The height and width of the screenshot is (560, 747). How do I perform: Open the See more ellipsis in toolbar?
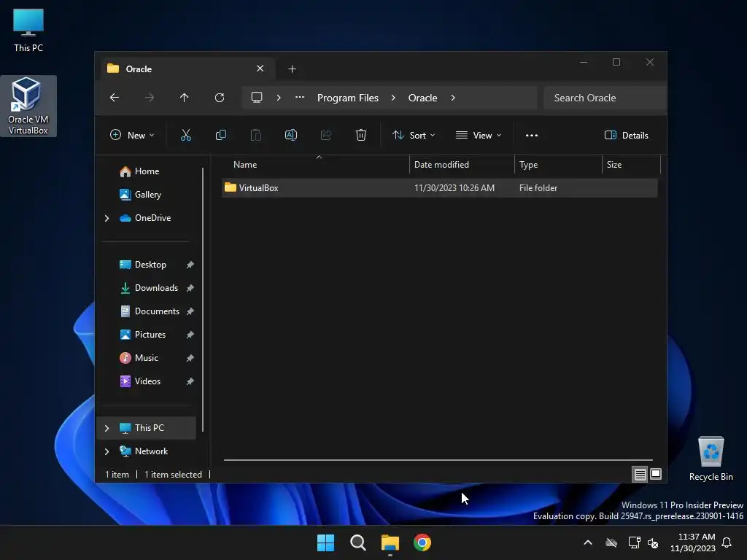point(532,135)
